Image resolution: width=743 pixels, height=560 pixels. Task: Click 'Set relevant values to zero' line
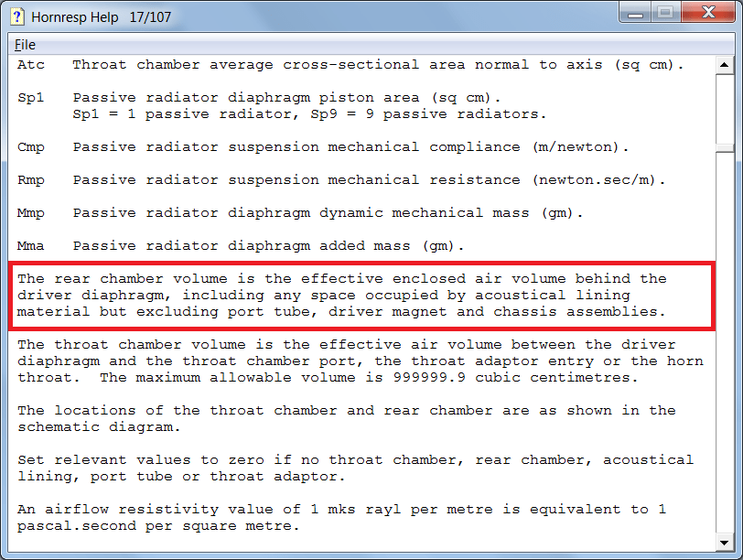tap(355, 460)
